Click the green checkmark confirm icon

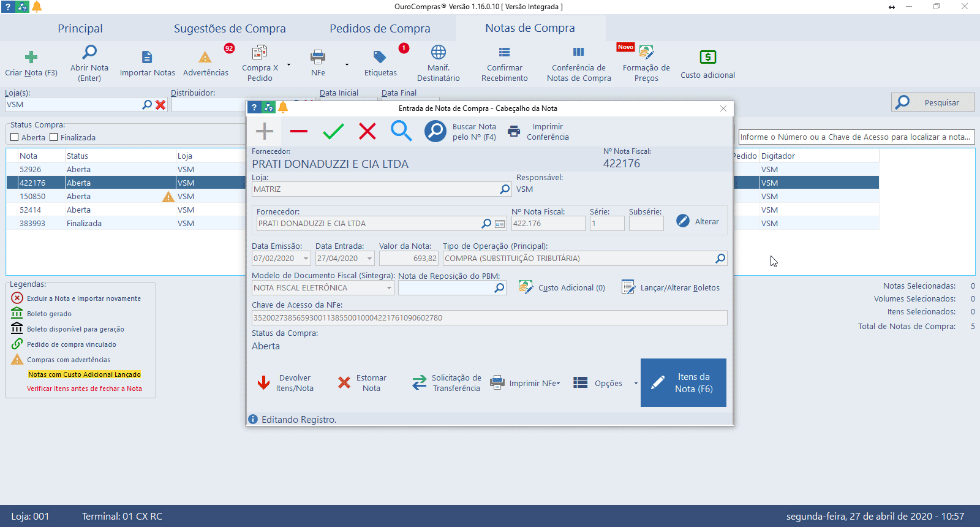click(x=333, y=131)
